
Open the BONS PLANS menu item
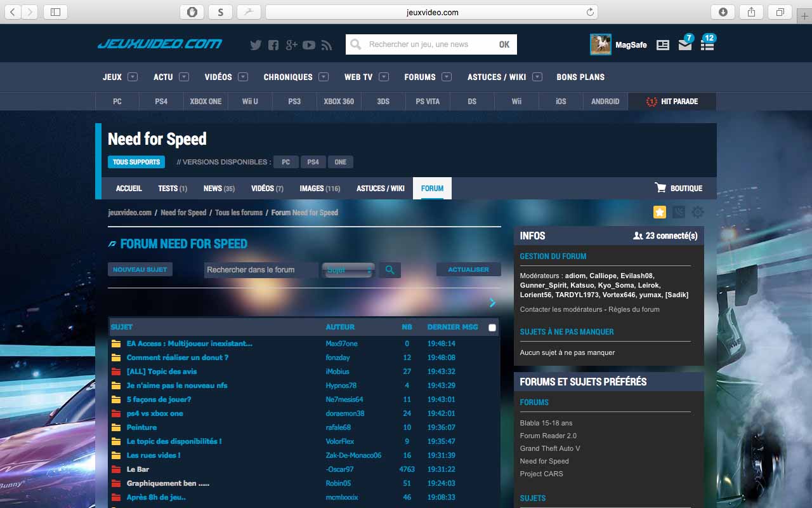(x=580, y=77)
